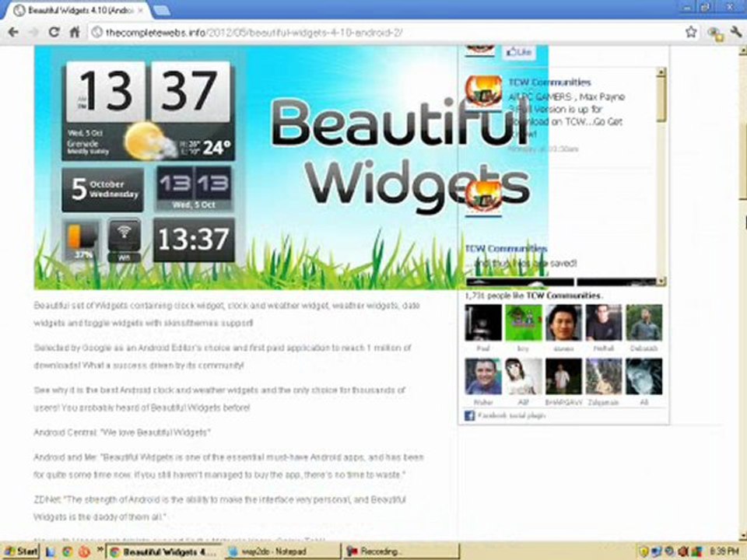Open a new tab with the new-tab button
The width and height of the screenshot is (747, 560).
point(162,10)
